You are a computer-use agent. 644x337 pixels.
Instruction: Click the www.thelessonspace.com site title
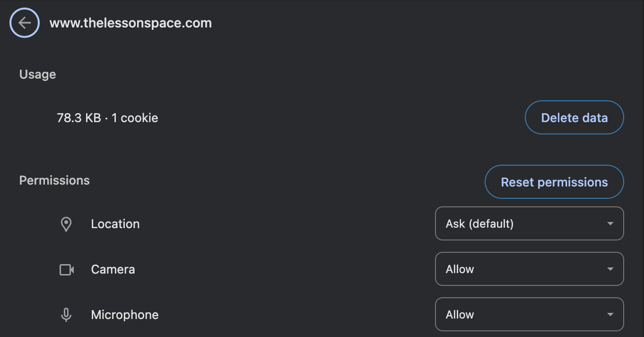[x=131, y=23]
